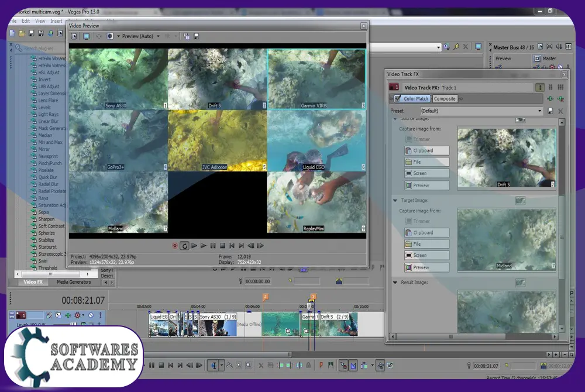Screen dimensions: 585x392
Task: Click Clipboard button under Target Image
Action: [427, 233]
